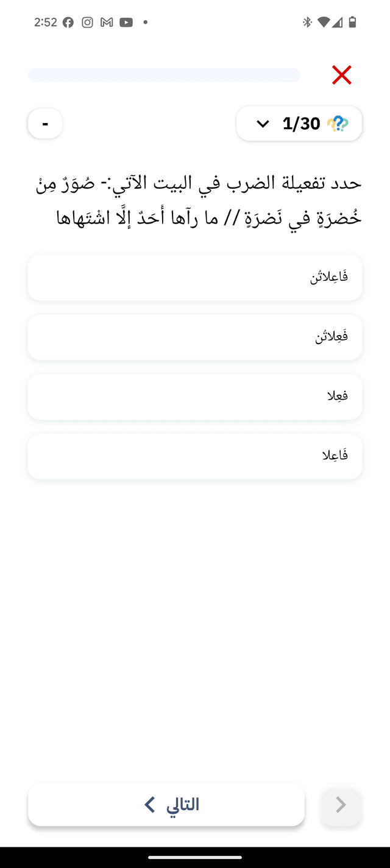Click the Facebook icon in the status bar

pyautogui.click(x=68, y=21)
